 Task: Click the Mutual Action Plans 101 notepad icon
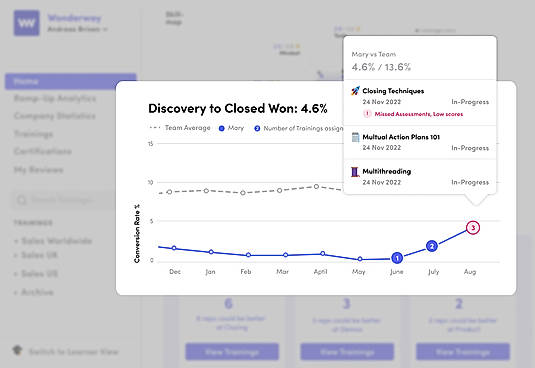pos(355,137)
